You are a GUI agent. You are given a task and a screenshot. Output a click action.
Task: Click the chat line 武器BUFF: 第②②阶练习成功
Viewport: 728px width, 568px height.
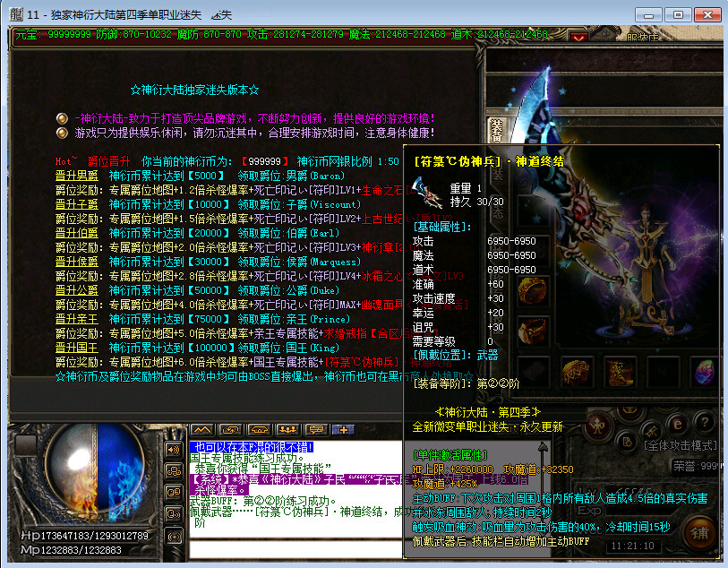(262, 501)
